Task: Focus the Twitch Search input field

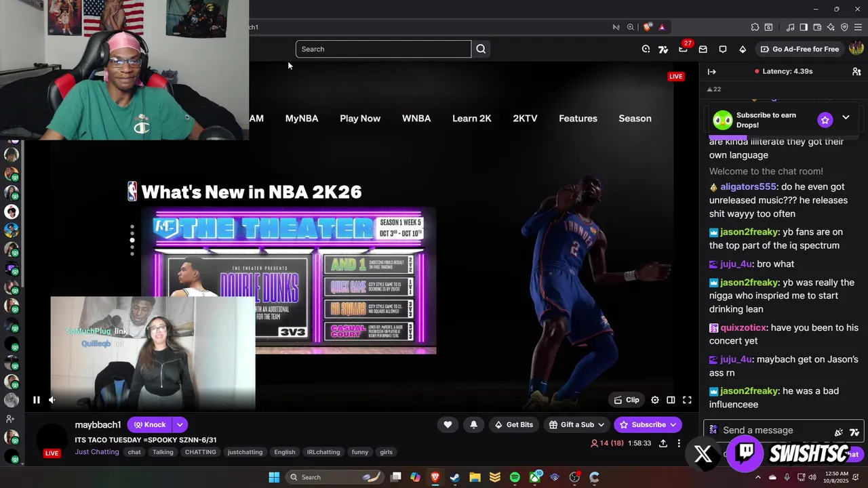Action: [x=383, y=49]
